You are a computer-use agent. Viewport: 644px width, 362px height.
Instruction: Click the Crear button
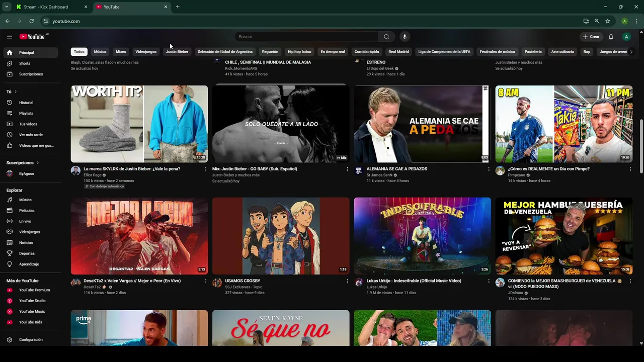click(x=591, y=37)
